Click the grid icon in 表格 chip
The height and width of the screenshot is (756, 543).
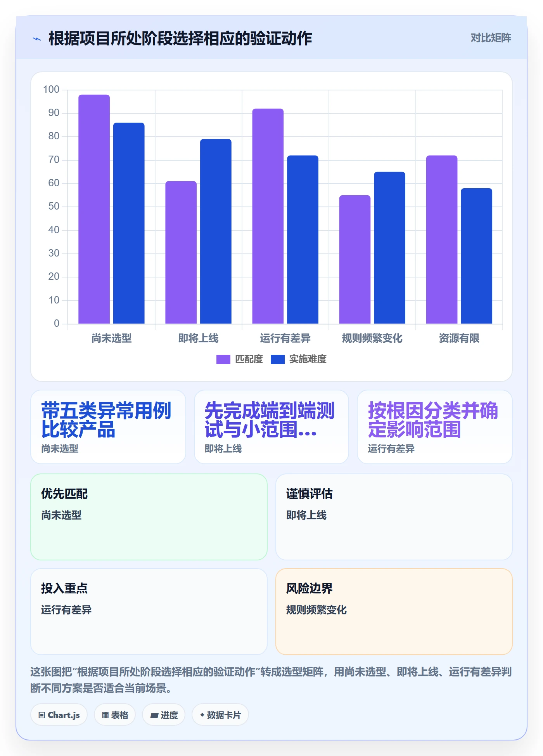pyautogui.click(x=105, y=715)
